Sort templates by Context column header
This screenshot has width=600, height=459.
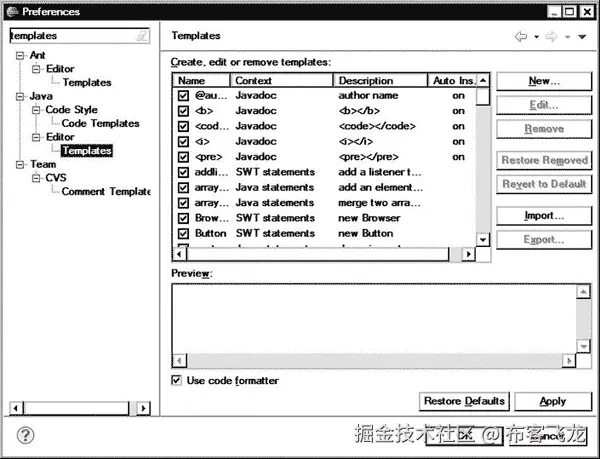(282, 80)
